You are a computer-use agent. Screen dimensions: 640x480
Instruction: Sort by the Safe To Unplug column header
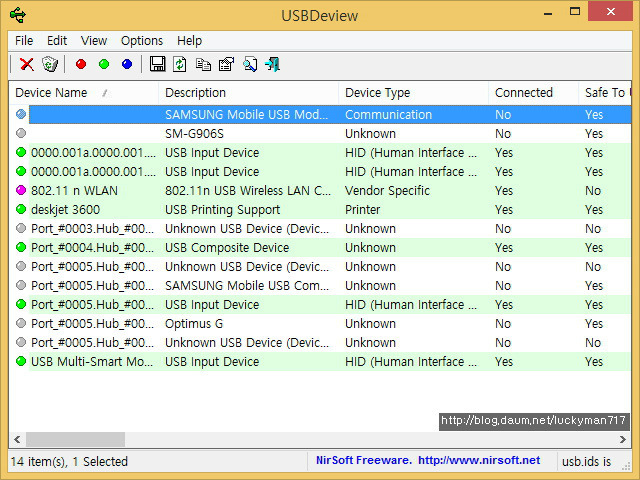(605, 93)
